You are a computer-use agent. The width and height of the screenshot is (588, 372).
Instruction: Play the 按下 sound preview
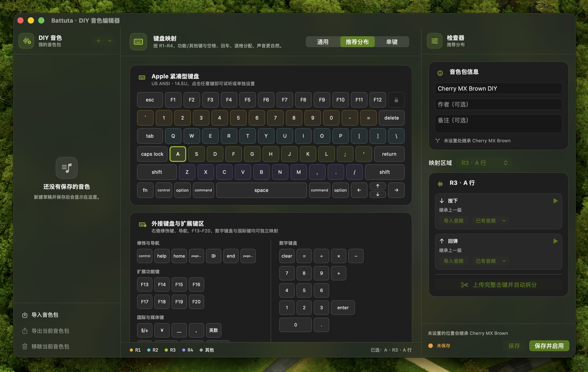(555, 201)
